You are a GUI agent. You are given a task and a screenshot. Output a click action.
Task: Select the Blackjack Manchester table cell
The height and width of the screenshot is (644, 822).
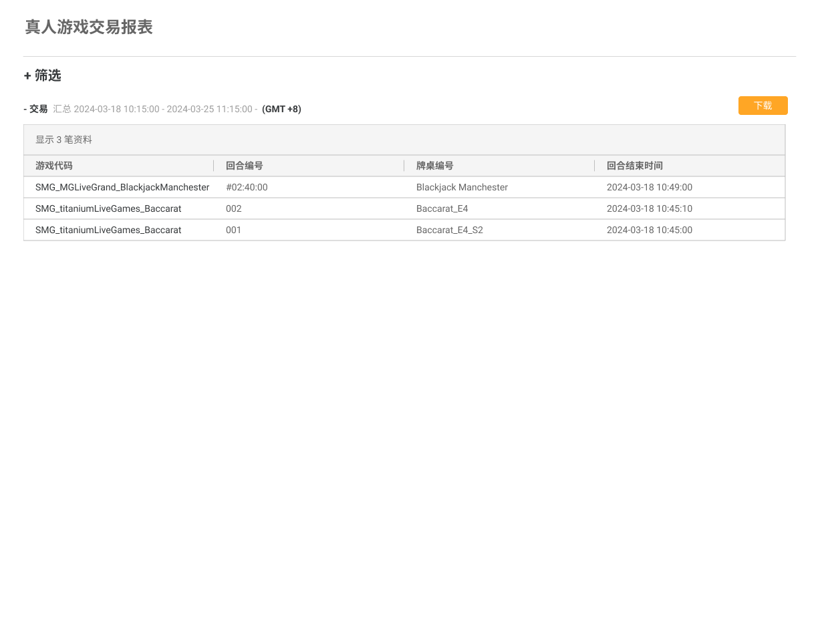pyautogui.click(x=462, y=187)
